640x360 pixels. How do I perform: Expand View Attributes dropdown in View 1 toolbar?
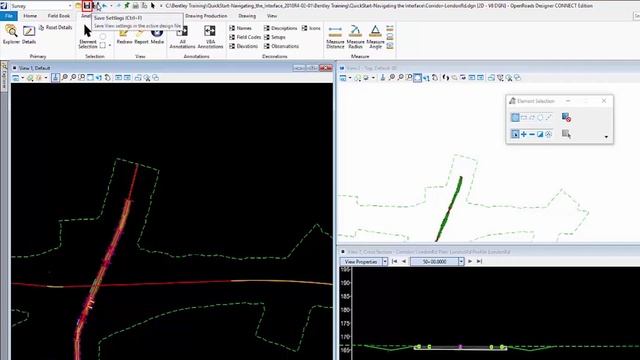[22, 78]
